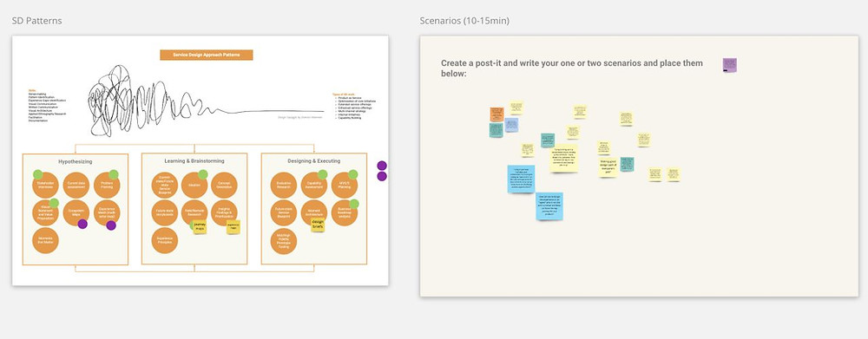Select the 'Scenarios (10-15min)' frame title
The image size is (868, 339).
464,21
